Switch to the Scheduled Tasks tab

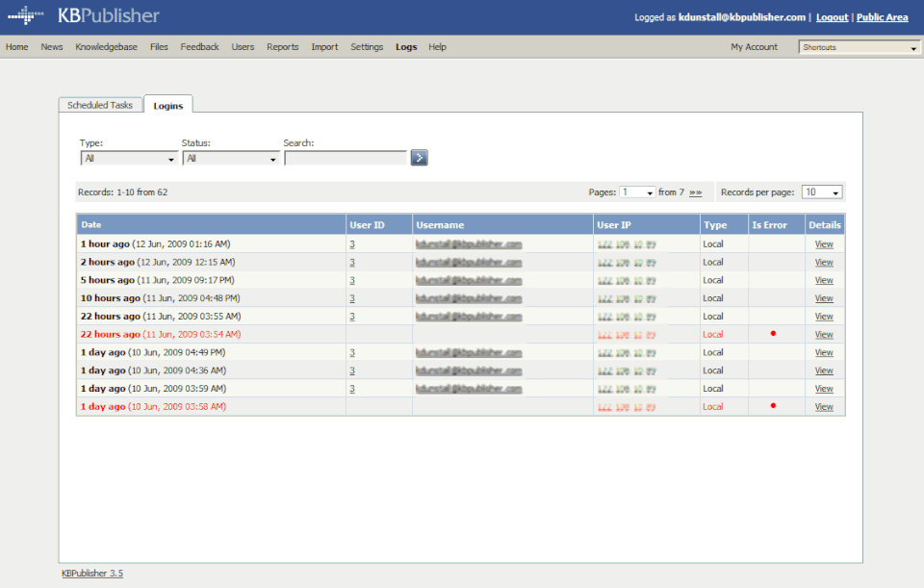[x=100, y=105]
